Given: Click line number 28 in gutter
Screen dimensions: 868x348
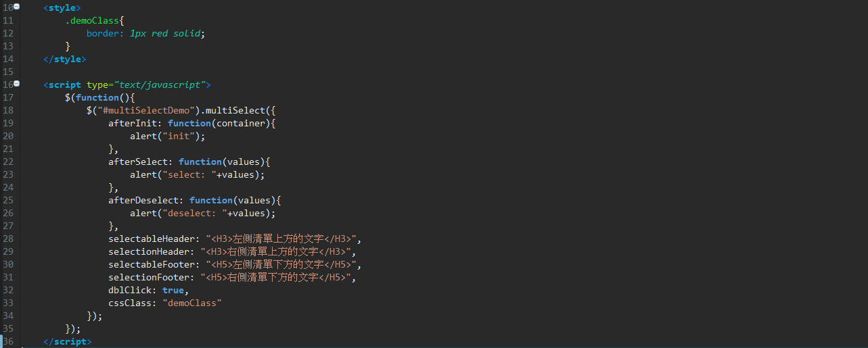Looking at the screenshot, I should click(8, 239).
